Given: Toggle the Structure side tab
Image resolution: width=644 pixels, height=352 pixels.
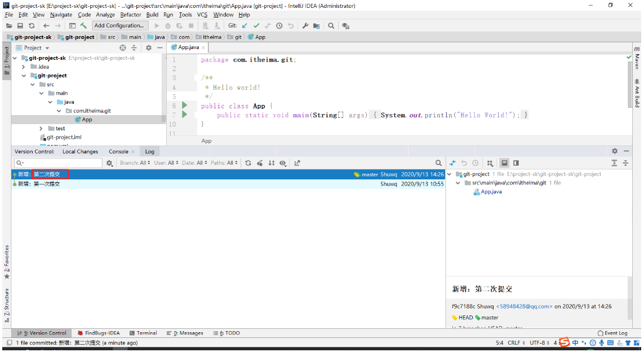Looking at the screenshot, I should [x=7, y=306].
